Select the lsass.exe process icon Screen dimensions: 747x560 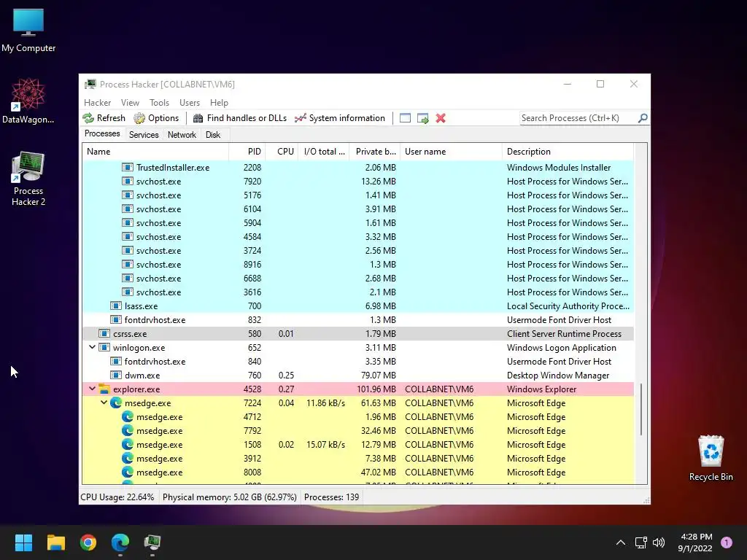point(116,306)
